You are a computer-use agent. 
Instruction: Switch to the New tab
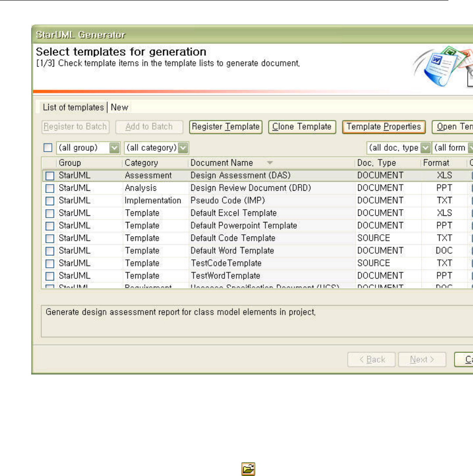[x=119, y=107]
